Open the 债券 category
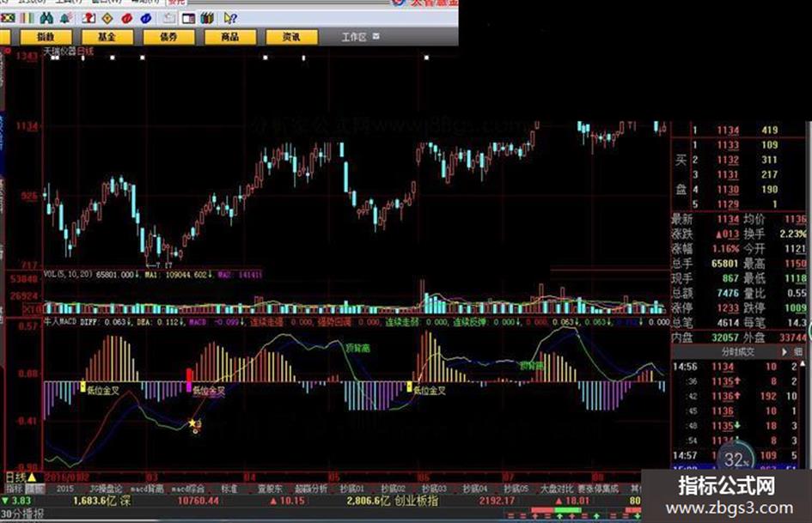The width and height of the screenshot is (812, 523). [x=168, y=37]
